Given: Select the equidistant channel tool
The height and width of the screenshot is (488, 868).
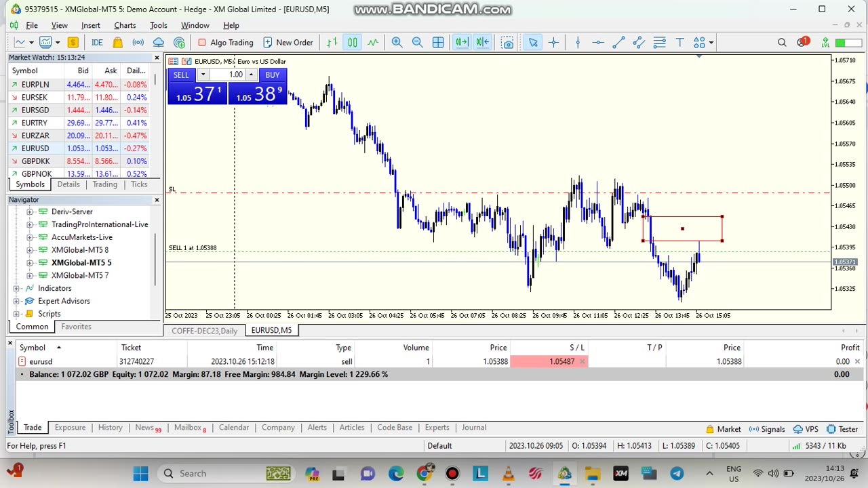Looking at the screenshot, I should pos(639,42).
